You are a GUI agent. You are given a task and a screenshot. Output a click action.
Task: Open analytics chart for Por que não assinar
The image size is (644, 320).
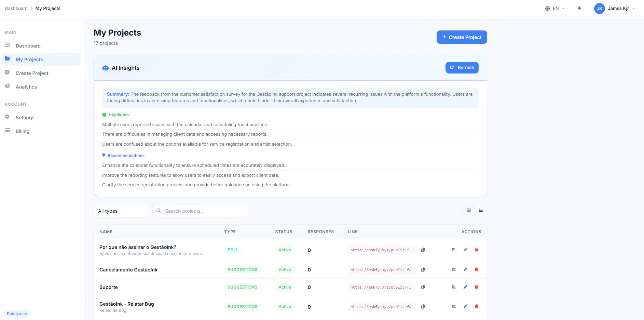[454, 250]
